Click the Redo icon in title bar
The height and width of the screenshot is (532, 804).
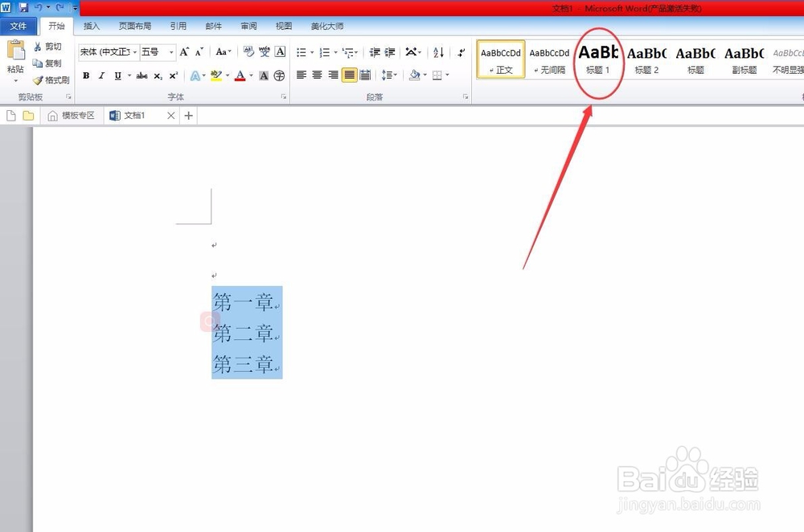click(60, 8)
